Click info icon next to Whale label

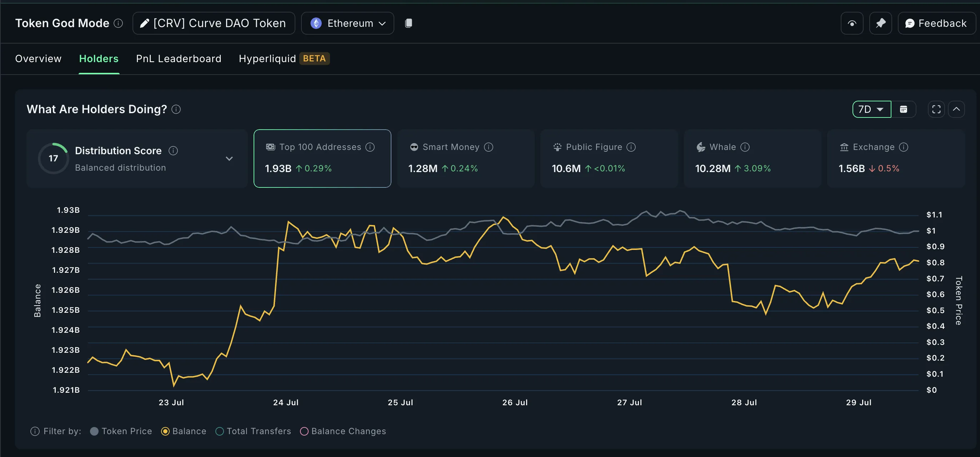coord(745,147)
